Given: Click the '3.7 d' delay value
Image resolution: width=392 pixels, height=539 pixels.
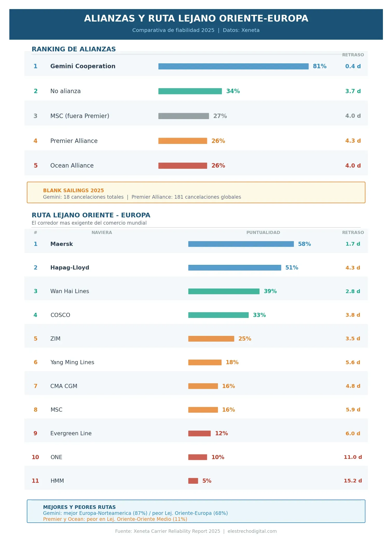Looking at the screenshot, I should tap(353, 91).
